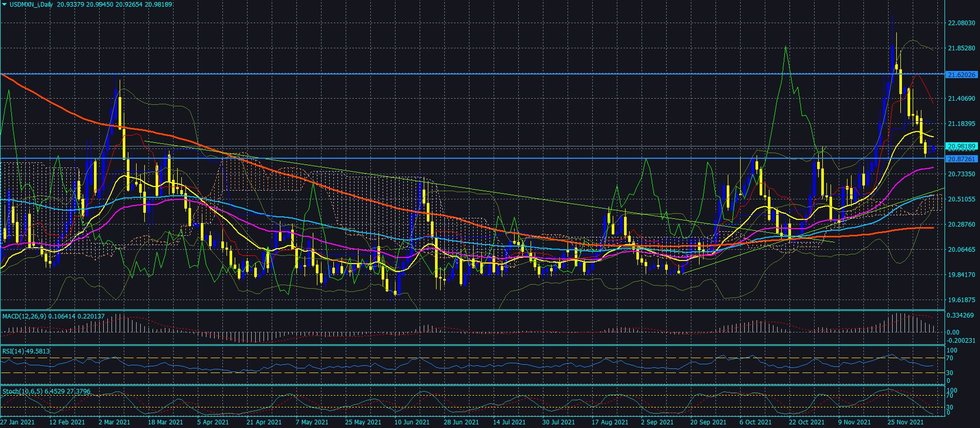The height and width of the screenshot is (428, 980).
Task: Click the 19.61875 value on price scale
Action: coord(961,300)
